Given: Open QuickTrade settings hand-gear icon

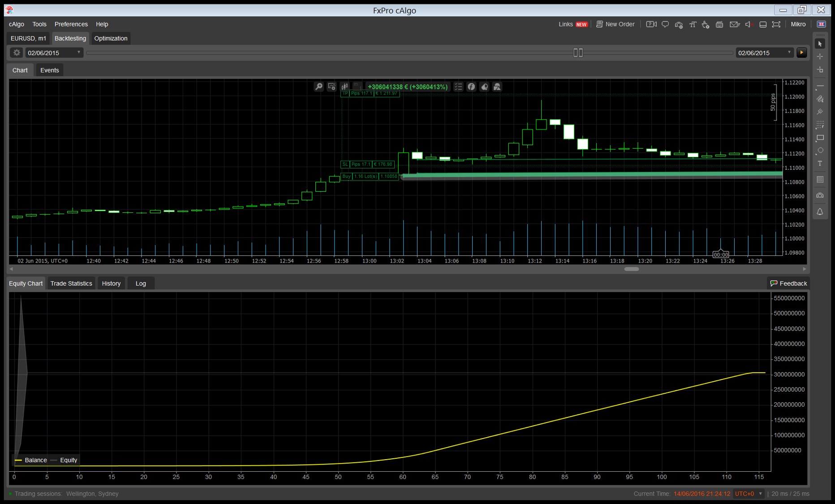Looking at the screenshot, I should 706,24.
